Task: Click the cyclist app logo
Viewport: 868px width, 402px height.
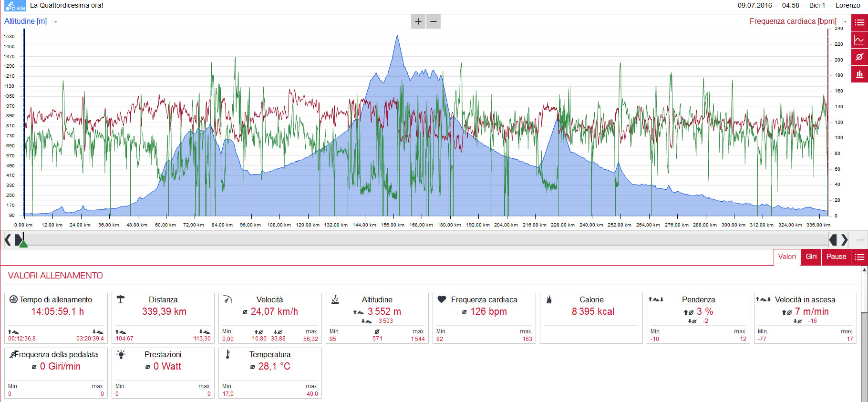Action: pos(15,6)
